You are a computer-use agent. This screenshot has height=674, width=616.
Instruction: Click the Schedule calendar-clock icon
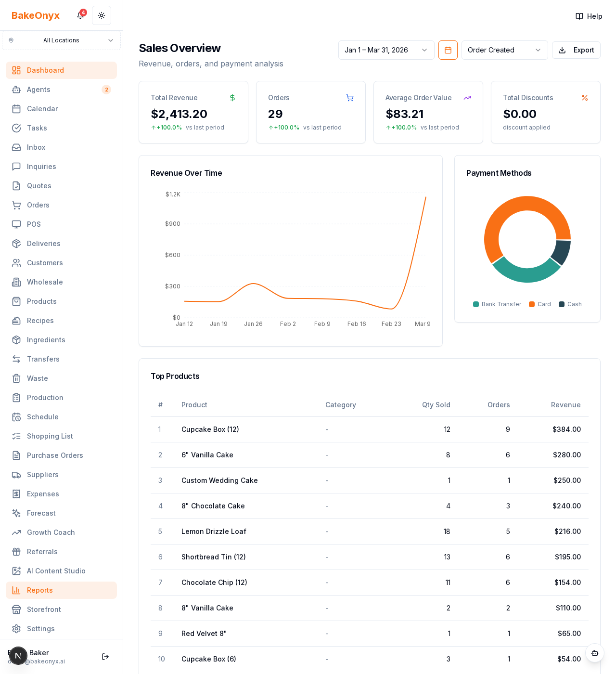tap(16, 417)
